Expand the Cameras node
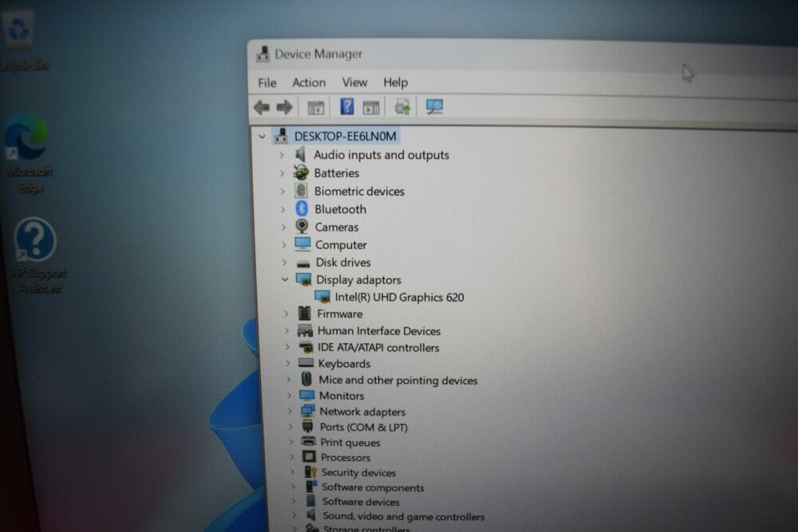 tap(284, 227)
